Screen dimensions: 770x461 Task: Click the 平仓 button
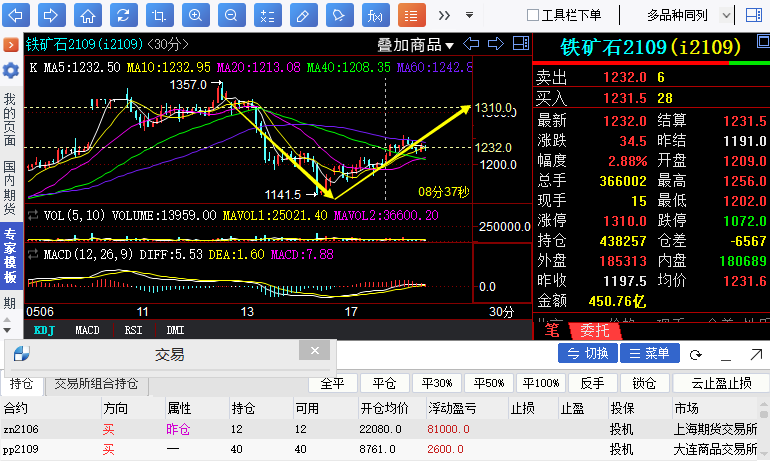pos(384,383)
